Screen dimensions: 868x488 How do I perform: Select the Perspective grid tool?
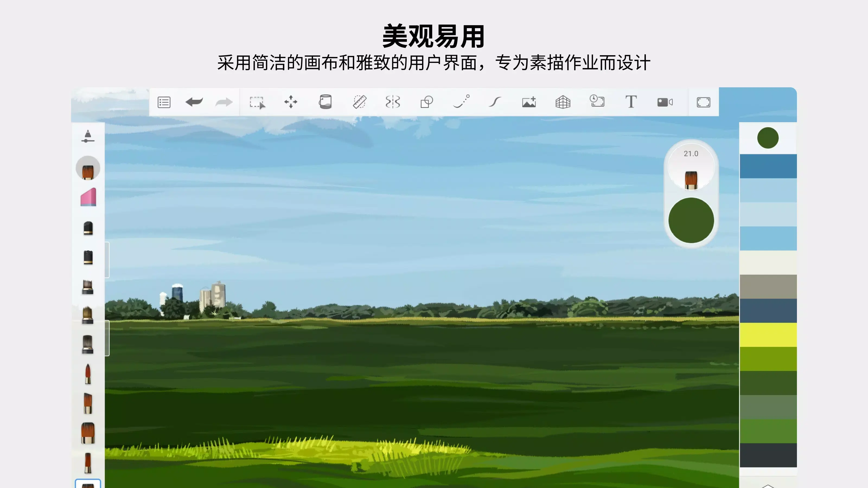(563, 102)
